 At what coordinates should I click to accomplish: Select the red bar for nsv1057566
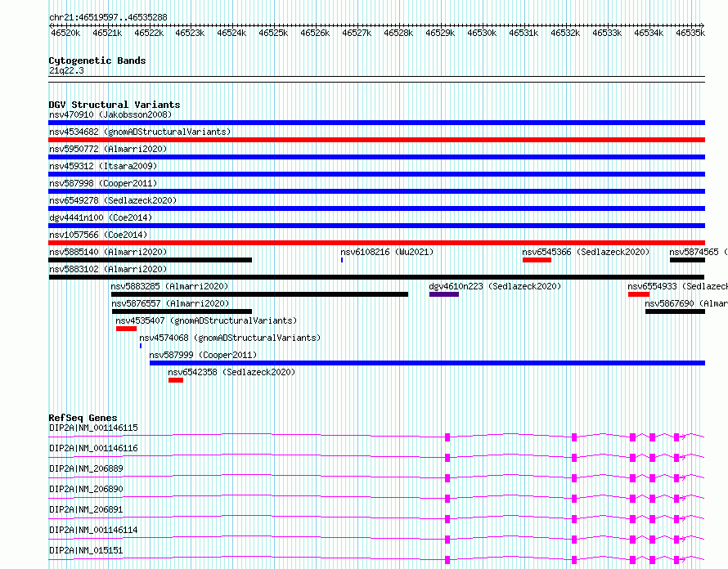point(376,243)
